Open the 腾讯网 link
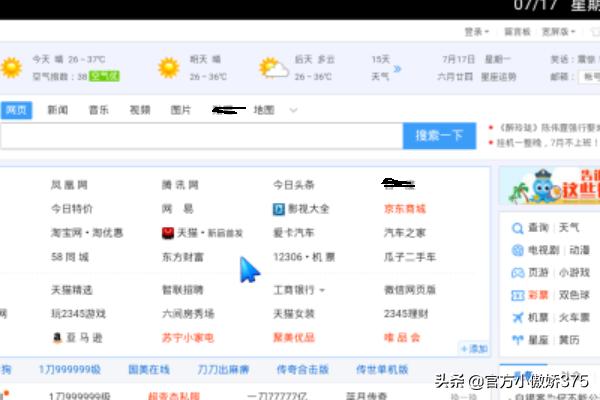 pyautogui.click(x=180, y=185)
